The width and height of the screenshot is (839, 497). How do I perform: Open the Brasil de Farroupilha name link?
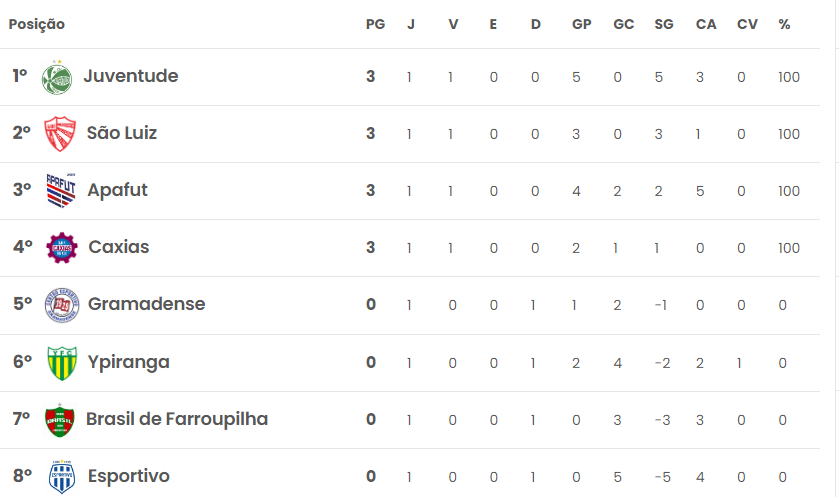tap(177, 419)
